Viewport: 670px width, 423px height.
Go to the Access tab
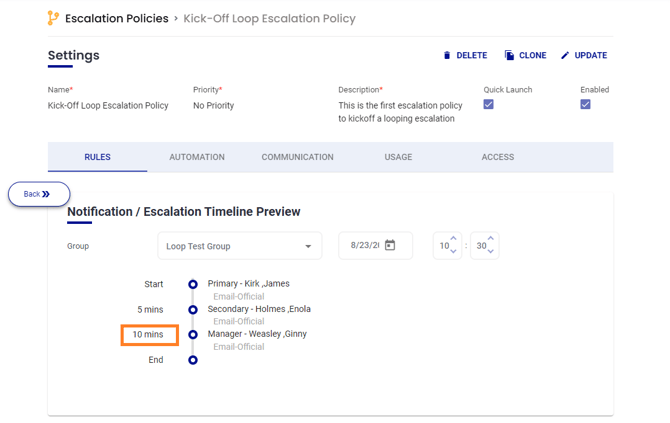click(497, 157)
